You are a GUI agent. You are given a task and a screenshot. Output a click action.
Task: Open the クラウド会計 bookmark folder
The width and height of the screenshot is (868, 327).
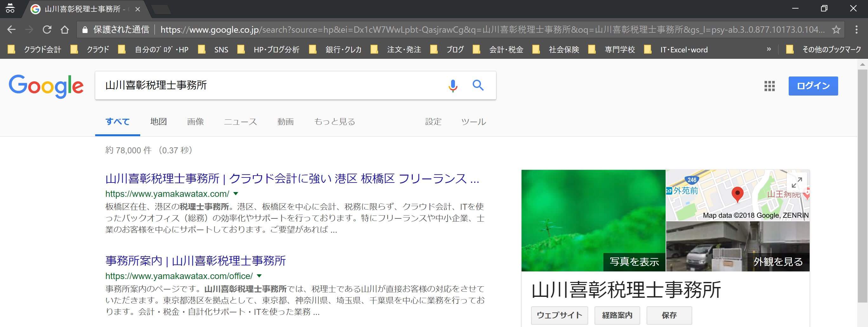[34, 50]
